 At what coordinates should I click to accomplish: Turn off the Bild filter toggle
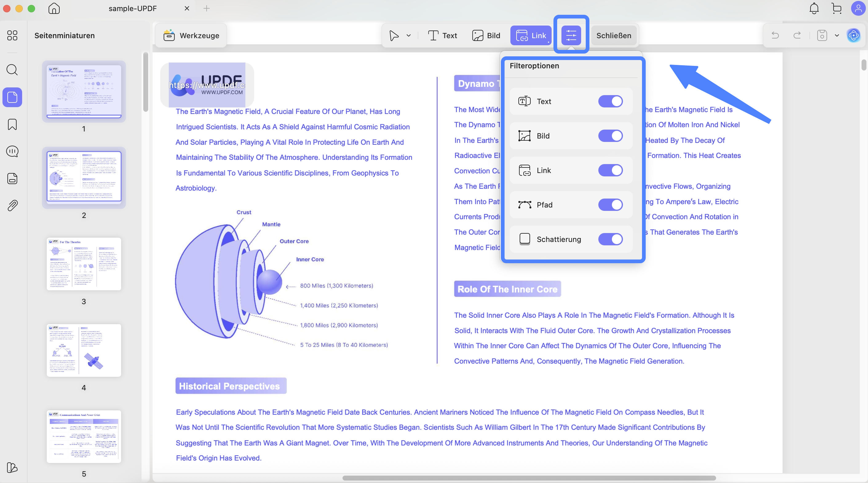click(611, 135)
